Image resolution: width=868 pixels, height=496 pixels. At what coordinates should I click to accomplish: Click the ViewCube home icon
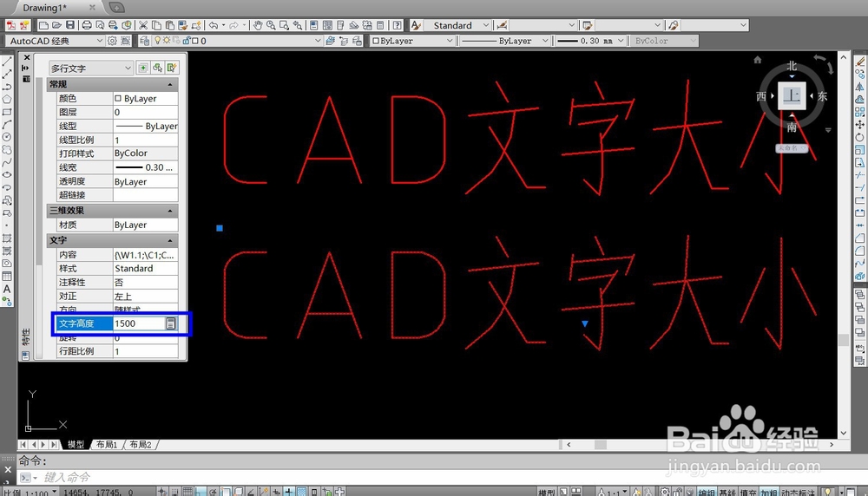757,60
